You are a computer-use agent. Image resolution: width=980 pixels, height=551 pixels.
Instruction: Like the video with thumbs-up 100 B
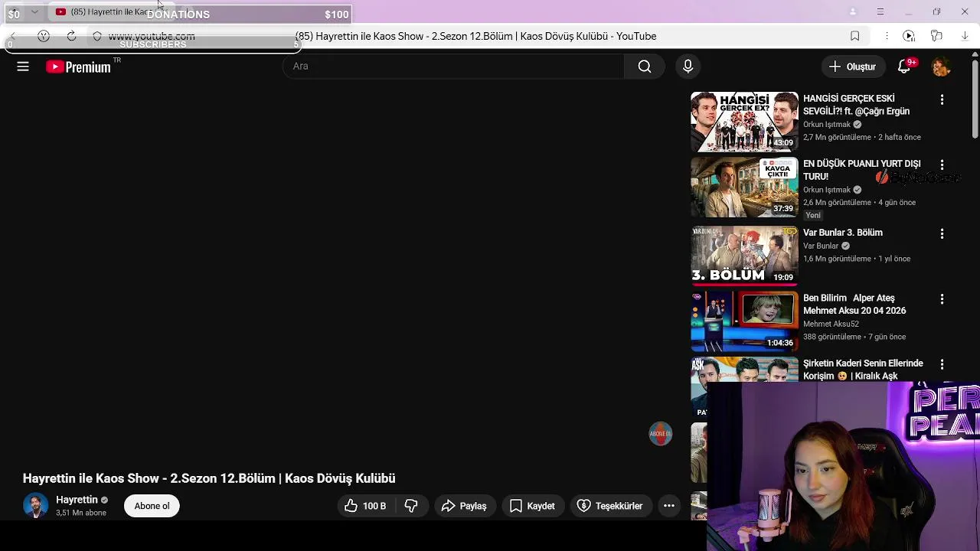(364, 506)
